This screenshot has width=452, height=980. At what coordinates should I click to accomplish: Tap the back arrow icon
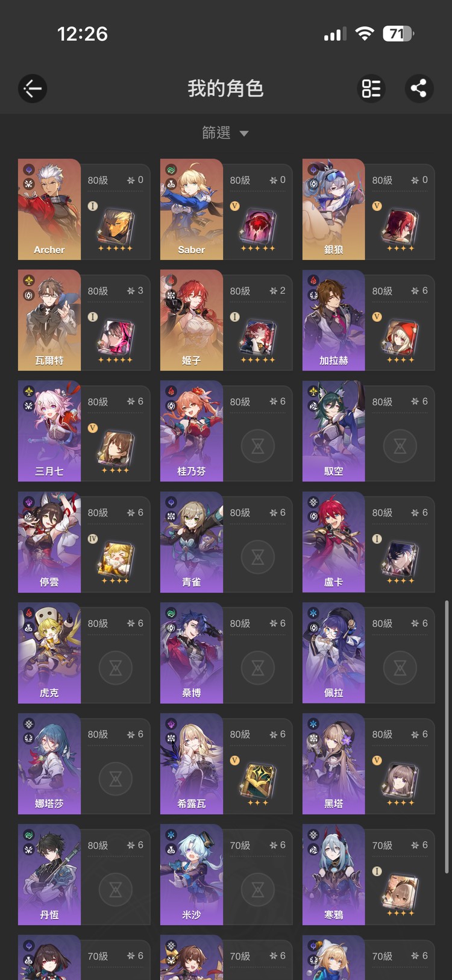click(33, 89)
